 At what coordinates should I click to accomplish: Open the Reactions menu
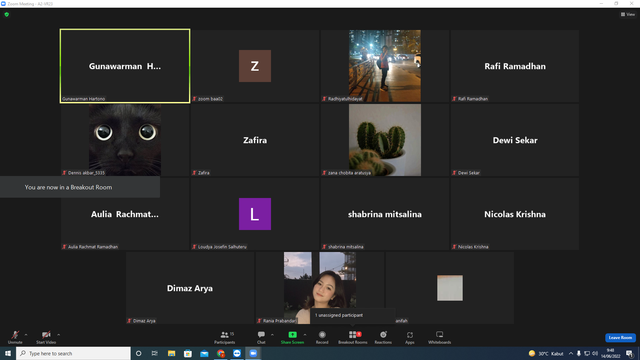tap(383, 337)
